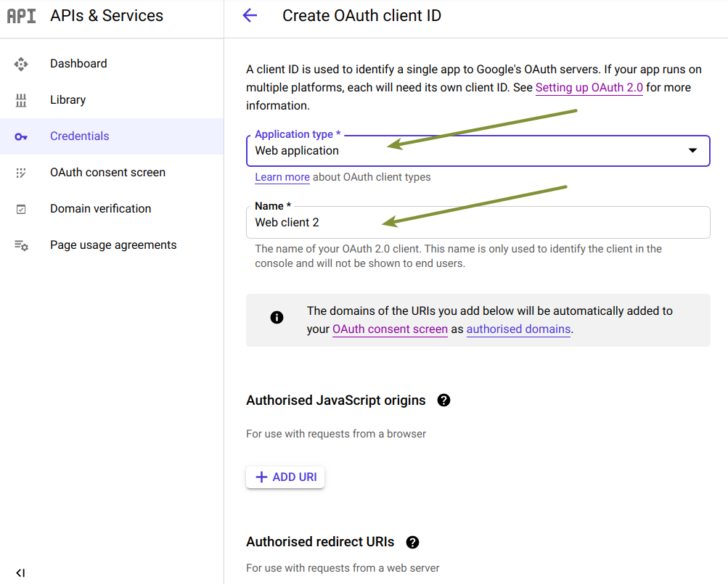Open the Dashboard menu item

coord(78,64)
